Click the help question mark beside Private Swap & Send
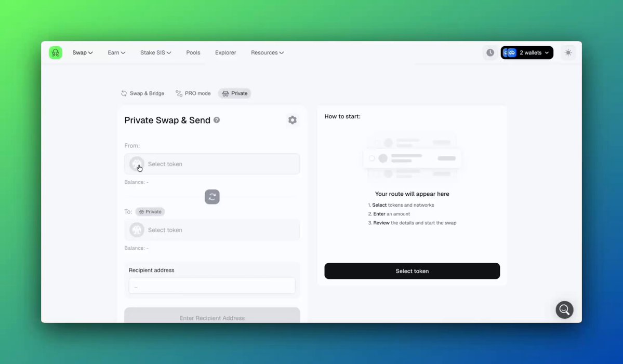 [217, 120]
